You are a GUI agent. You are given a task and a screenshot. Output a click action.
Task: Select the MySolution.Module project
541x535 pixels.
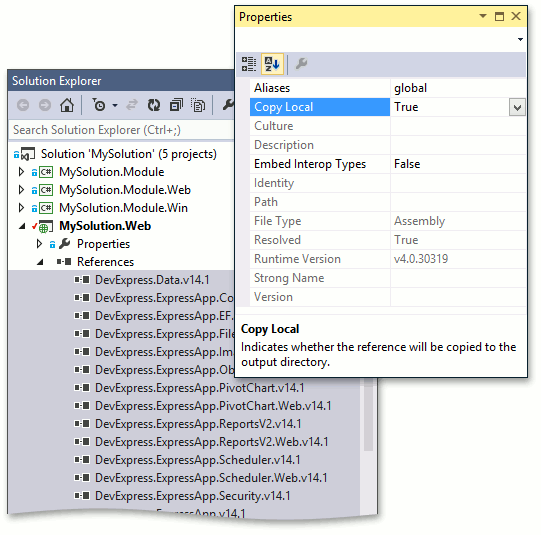coord(111,172)
